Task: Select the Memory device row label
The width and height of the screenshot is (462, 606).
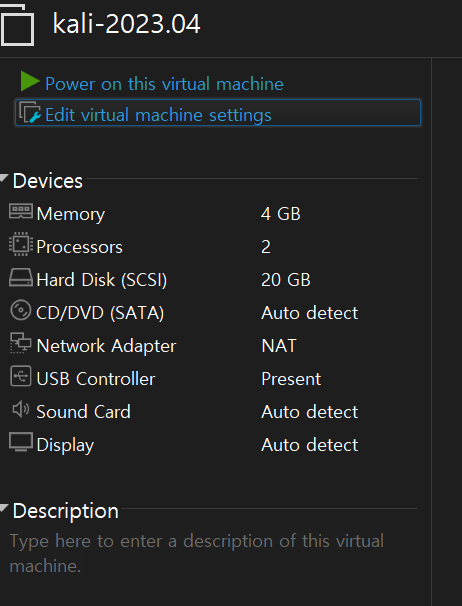Action: pyautogui.click(x=71, y=214)
